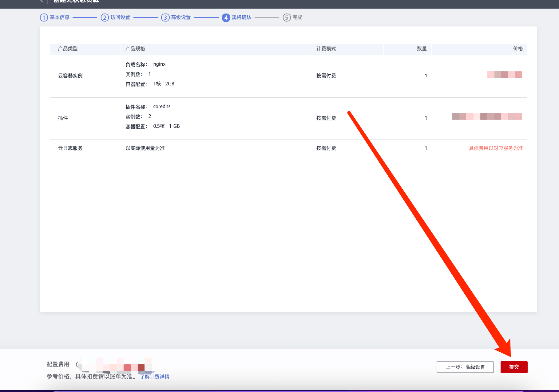Click the step 5 circle icon
The height and width of the screenshot is (392, 559).
coord(287,18)
